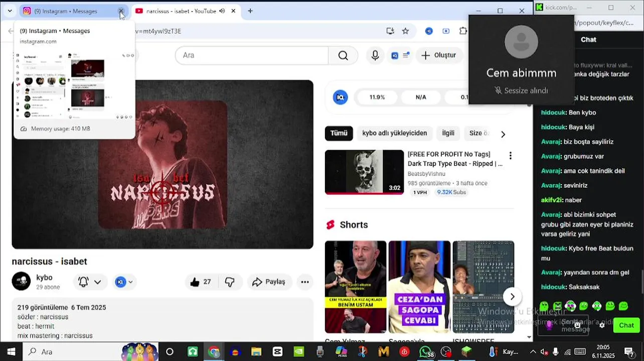Open the Dark Trap Type Beat title

tap(455, 159)
